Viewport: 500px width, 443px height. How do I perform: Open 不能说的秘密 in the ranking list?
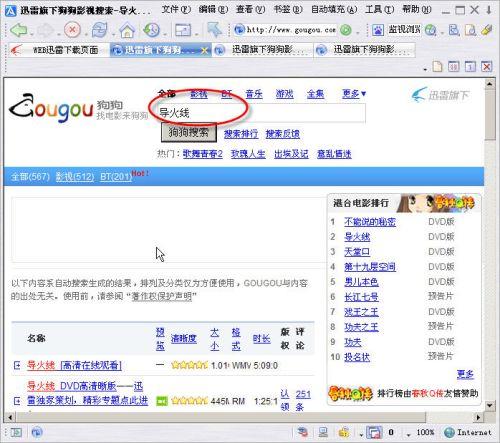click(370, 222)
